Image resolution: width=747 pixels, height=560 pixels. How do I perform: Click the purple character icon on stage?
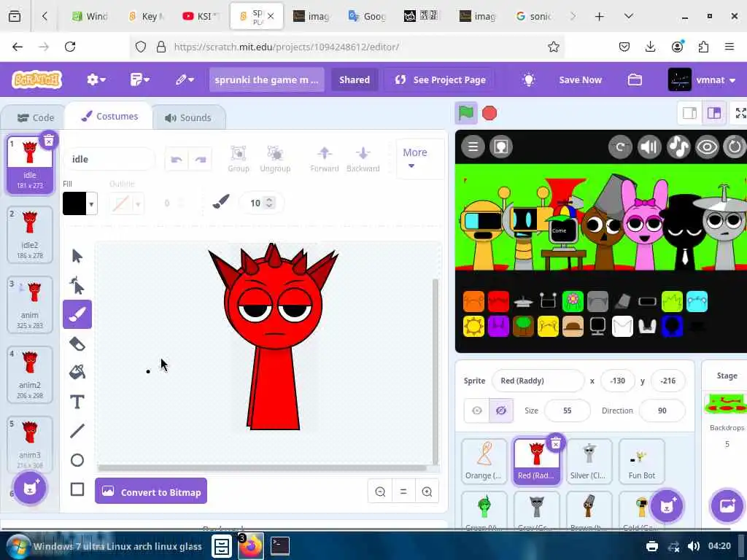[x=499, y=326]
